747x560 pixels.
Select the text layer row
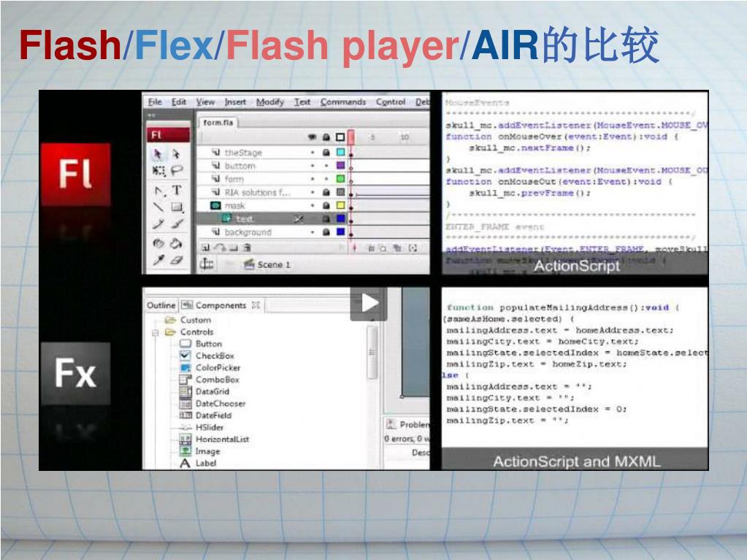click(x=272, y=218)
